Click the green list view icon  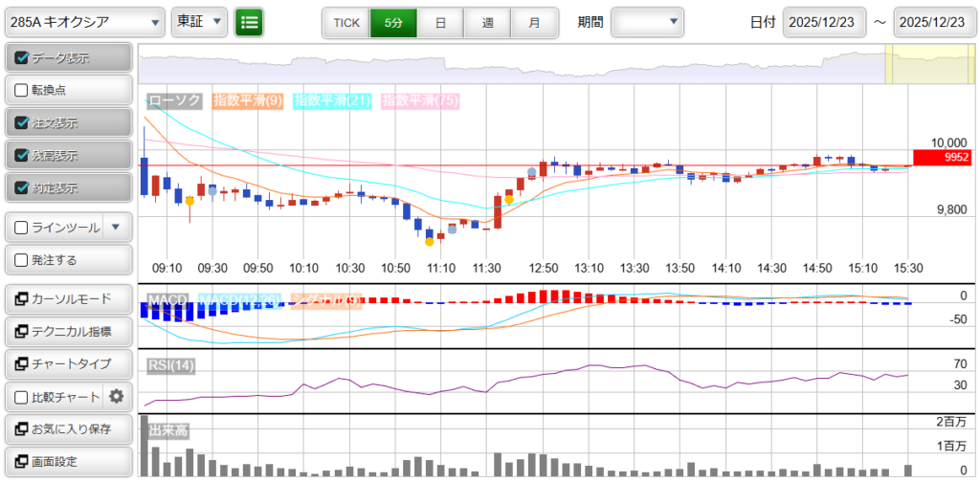[249, 22]
